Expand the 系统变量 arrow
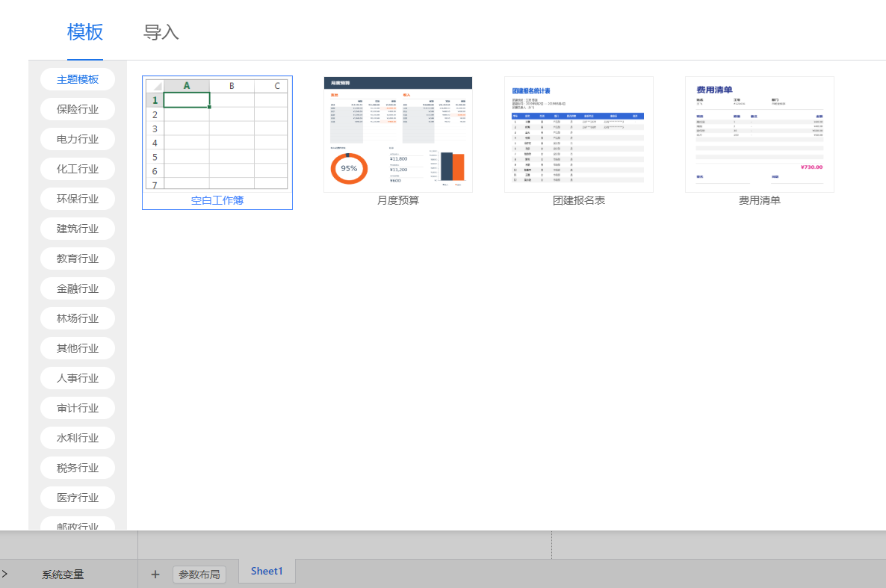Image resolution: width=886 pixels, height=588 pixels. [x=4, y=575]
